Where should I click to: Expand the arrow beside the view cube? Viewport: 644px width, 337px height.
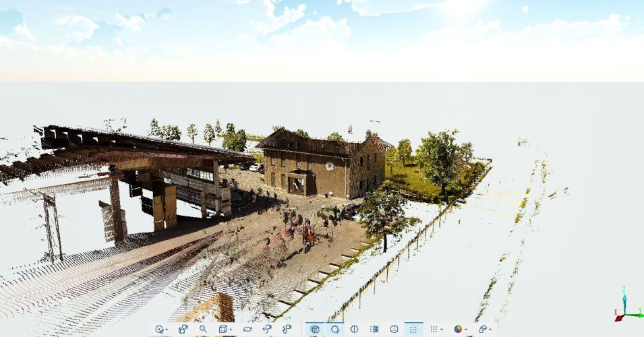(231, 330)
